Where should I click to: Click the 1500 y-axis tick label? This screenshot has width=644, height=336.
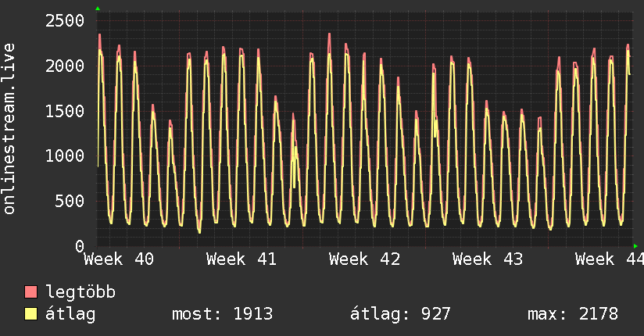click(65, 111)
